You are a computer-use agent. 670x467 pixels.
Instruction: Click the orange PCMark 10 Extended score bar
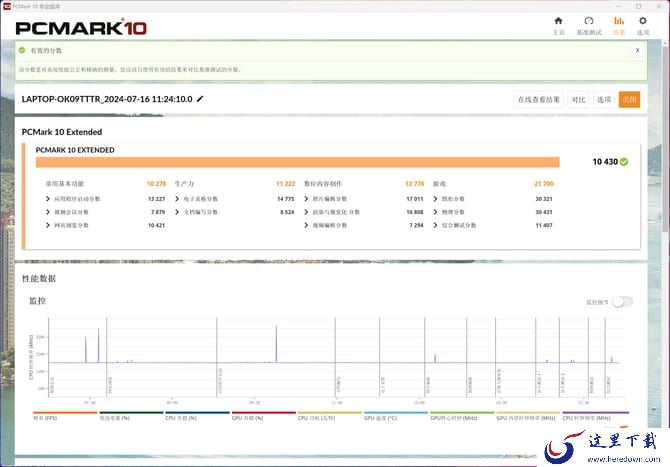pos(297,162)
